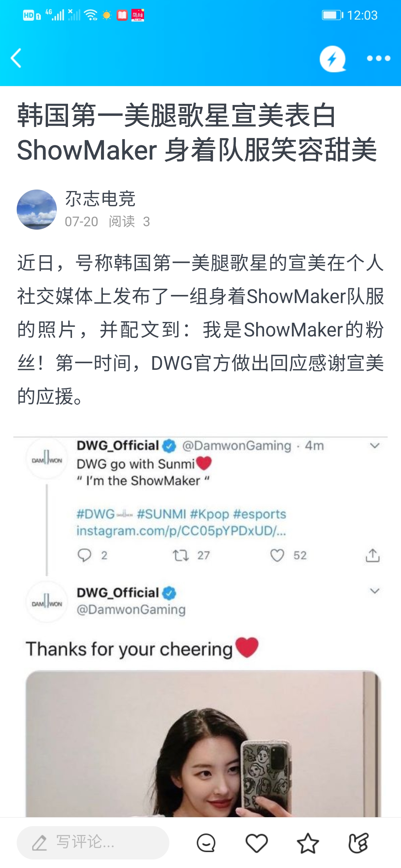The height and width of the screenshot is (868, 401).
Task: Open the three-dot more options menu
Action: (x=378, y=58)
